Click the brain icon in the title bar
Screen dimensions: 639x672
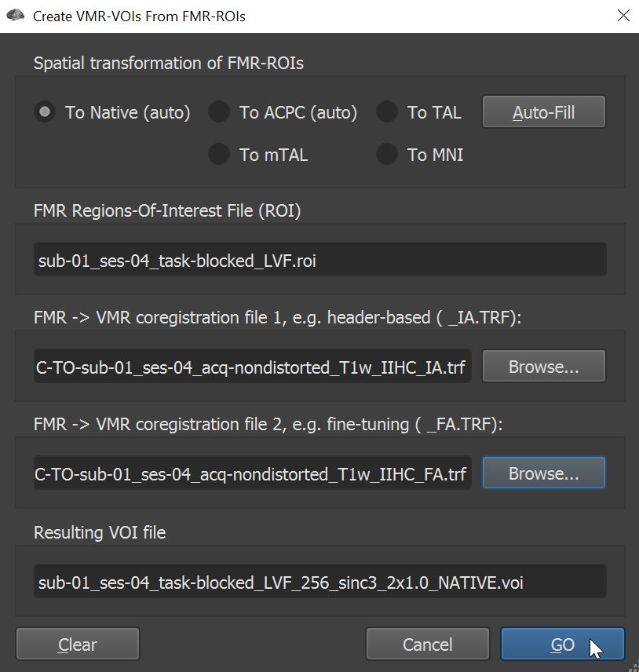pyautogui.click(x=16, y=16)
